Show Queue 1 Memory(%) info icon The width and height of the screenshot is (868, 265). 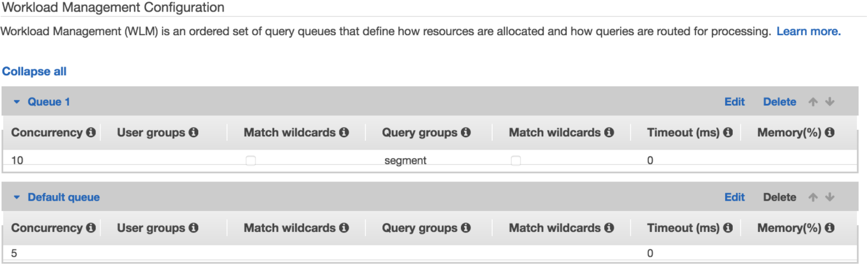(x=830, y=132)
